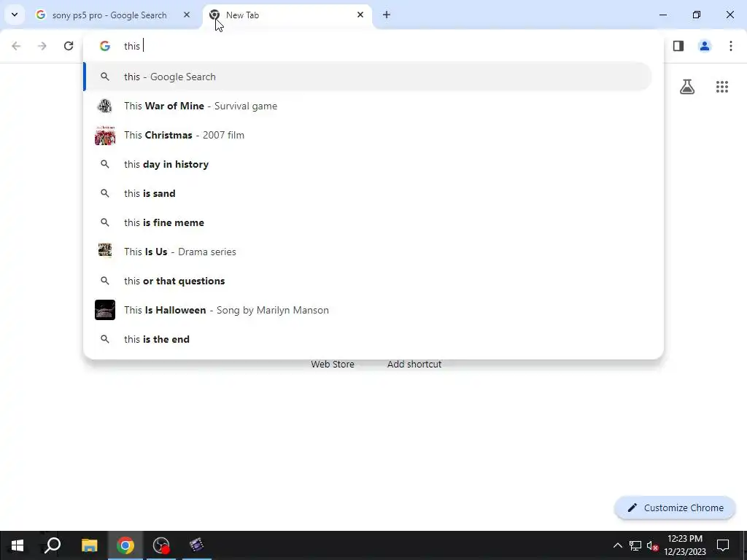Open File Explorer from taskbar

click(x=89, y=545)
